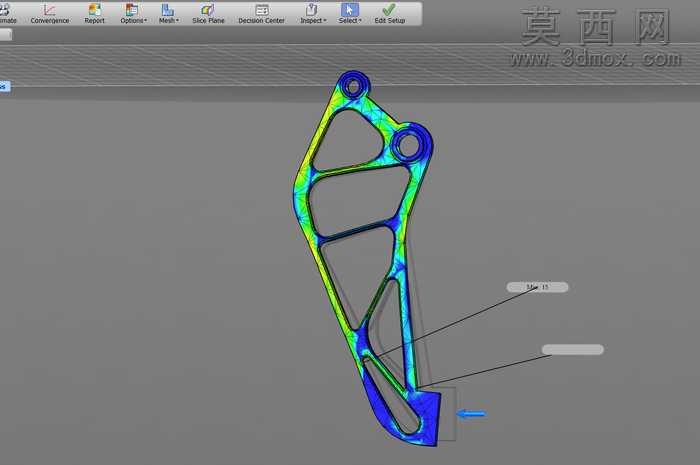
Task: Open the Decision Center
Action: pyautogui.click(x=261, y=13)
